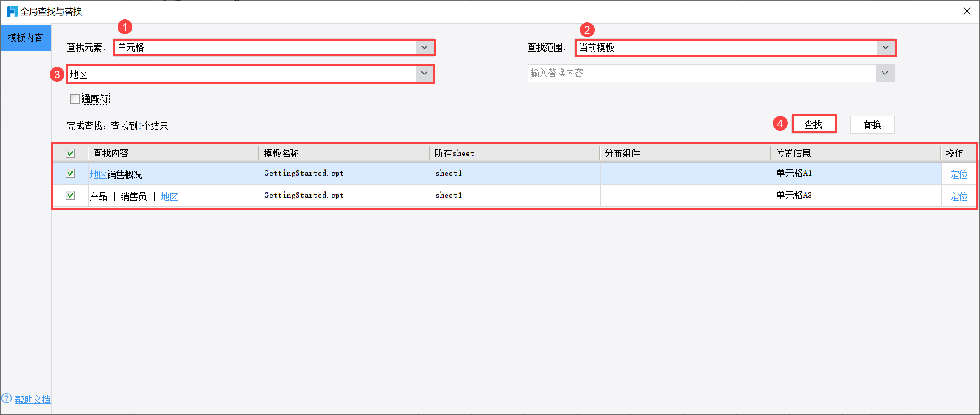The width and height of the screenshot is (980, 415).
Task: Open the 帮助文档 help link
Action: 33,399
